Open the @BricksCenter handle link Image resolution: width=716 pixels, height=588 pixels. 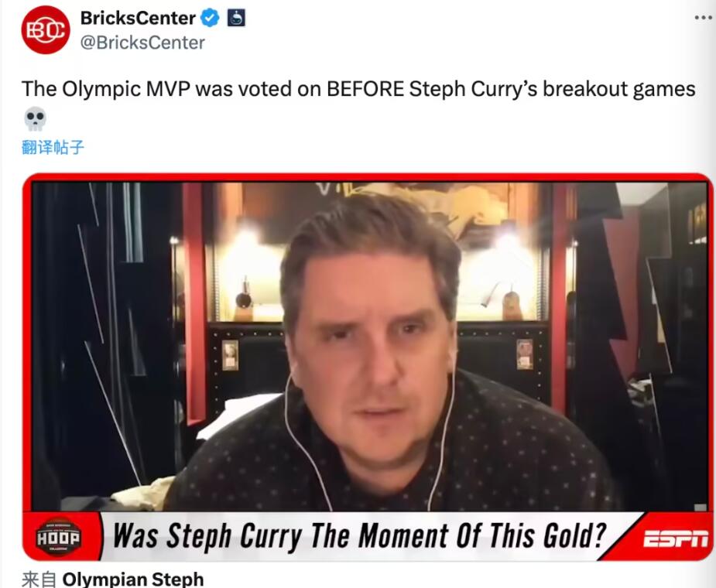pos(142,43)
